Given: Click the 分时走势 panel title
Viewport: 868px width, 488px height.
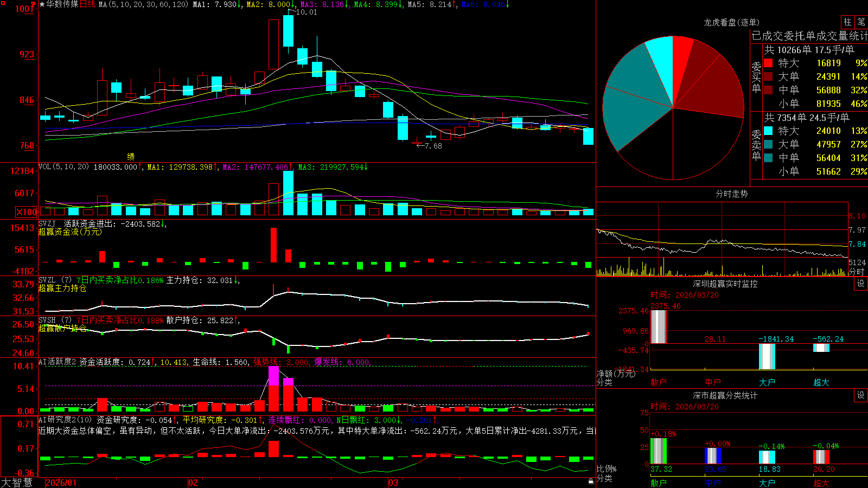Looking at the screenshot, I should coord(731,194).
